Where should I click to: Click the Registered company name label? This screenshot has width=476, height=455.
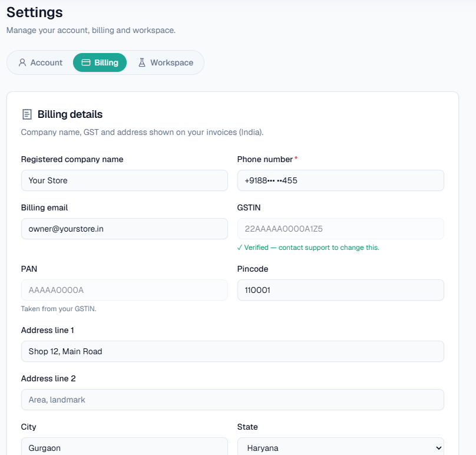click(x=72, y=160)
